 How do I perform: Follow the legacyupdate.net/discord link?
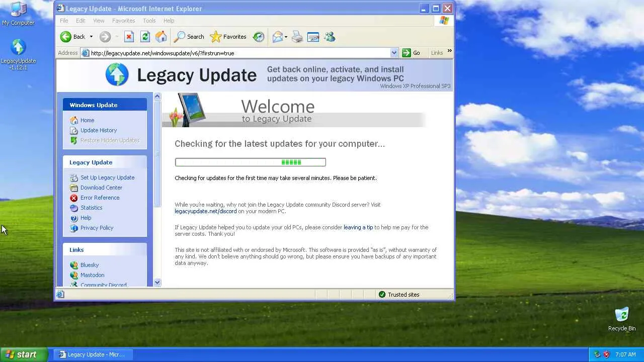click(x=205, y=211)
